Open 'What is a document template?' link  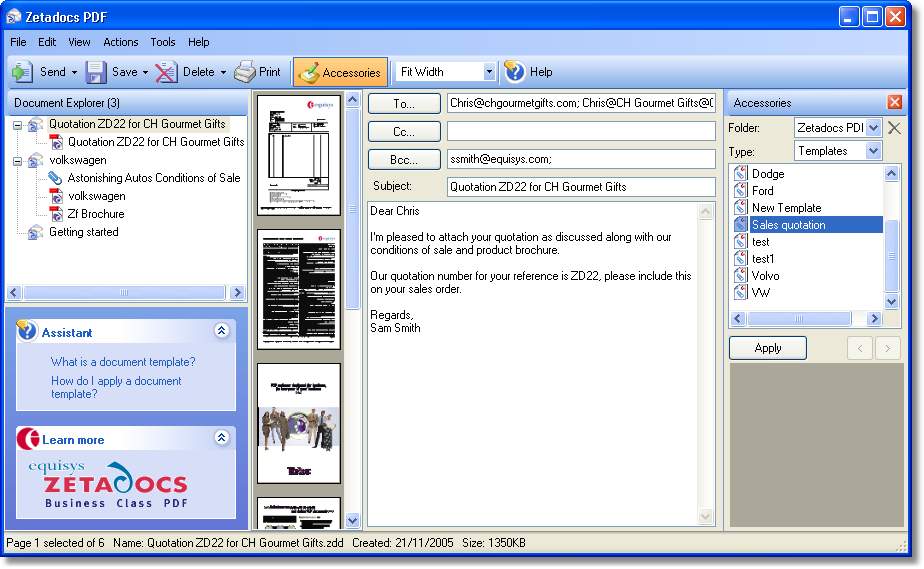tap(123, 362)
